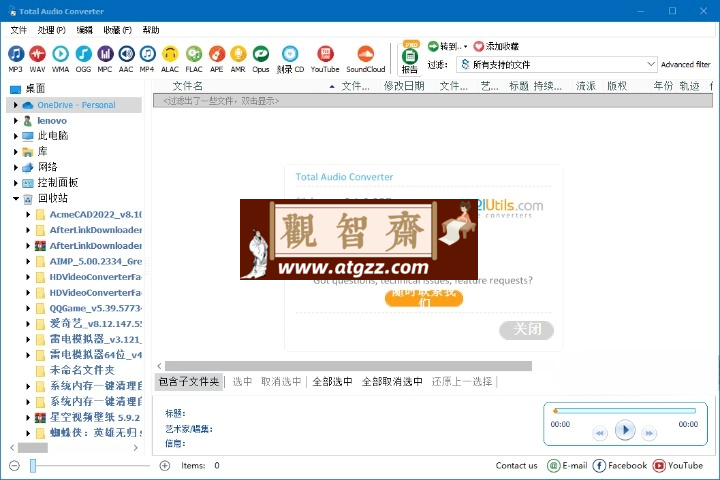Open the E-mail contact link

(x=567, y=466)
